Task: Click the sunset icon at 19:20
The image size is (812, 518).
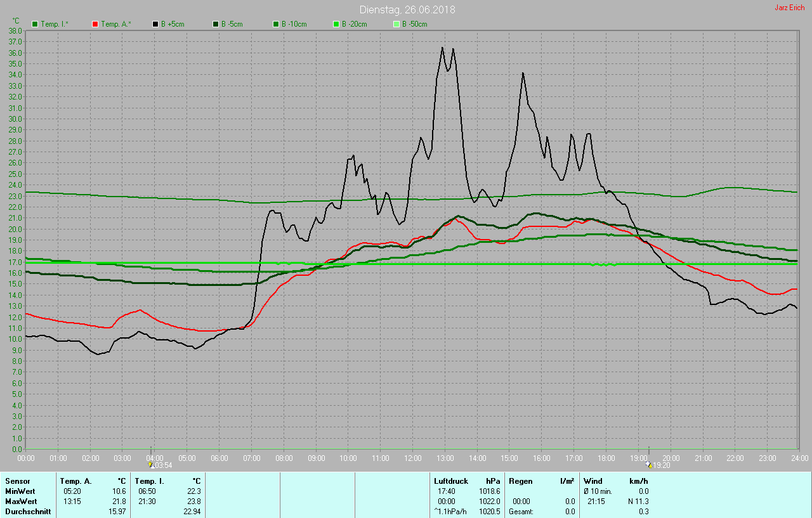Action: pyautogui.click(x=648, y=465)
